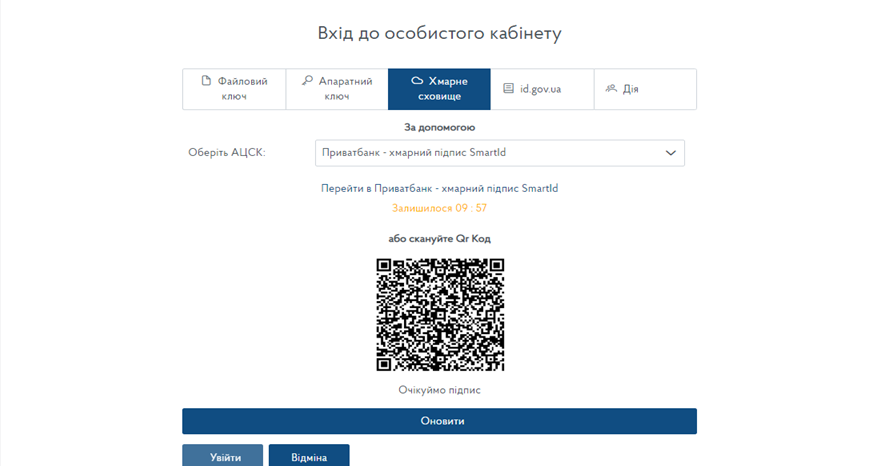Click the people icon beside Дія
The image size is (877, 466).
pos(611,88)
